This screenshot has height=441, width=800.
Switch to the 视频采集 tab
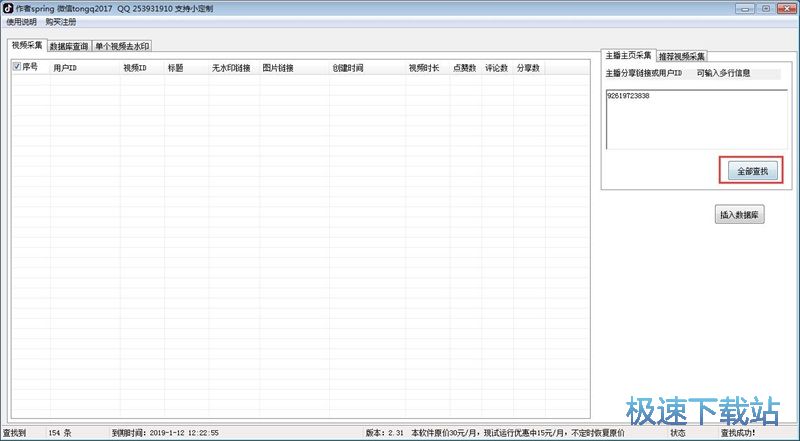pyautogui.click(x=27, y=45)
